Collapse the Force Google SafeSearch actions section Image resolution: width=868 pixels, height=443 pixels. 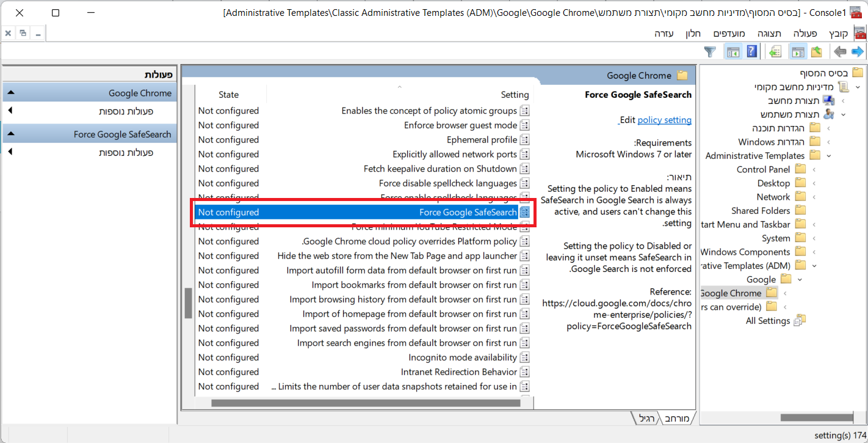click(x=11, y=134)
